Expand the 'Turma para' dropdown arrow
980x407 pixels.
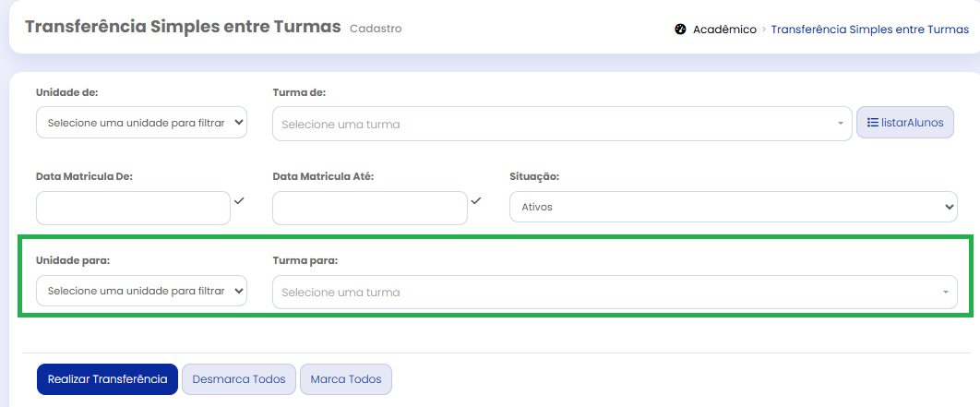[945, 293]
